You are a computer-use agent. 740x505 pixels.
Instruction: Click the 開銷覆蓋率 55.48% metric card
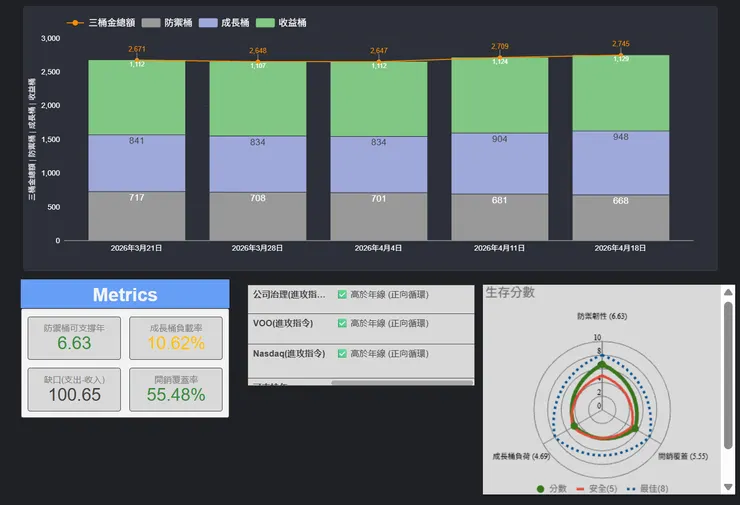tap(176, 389)
